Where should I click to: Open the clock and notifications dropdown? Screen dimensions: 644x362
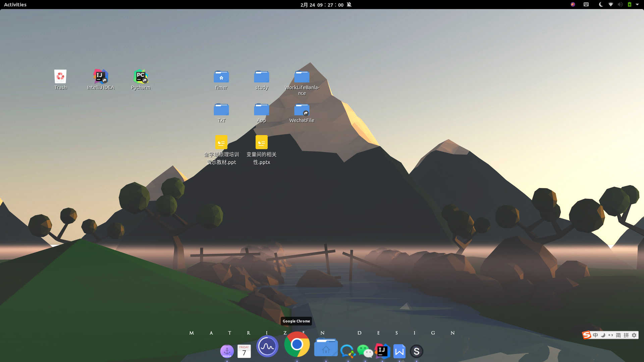[322, 5]
